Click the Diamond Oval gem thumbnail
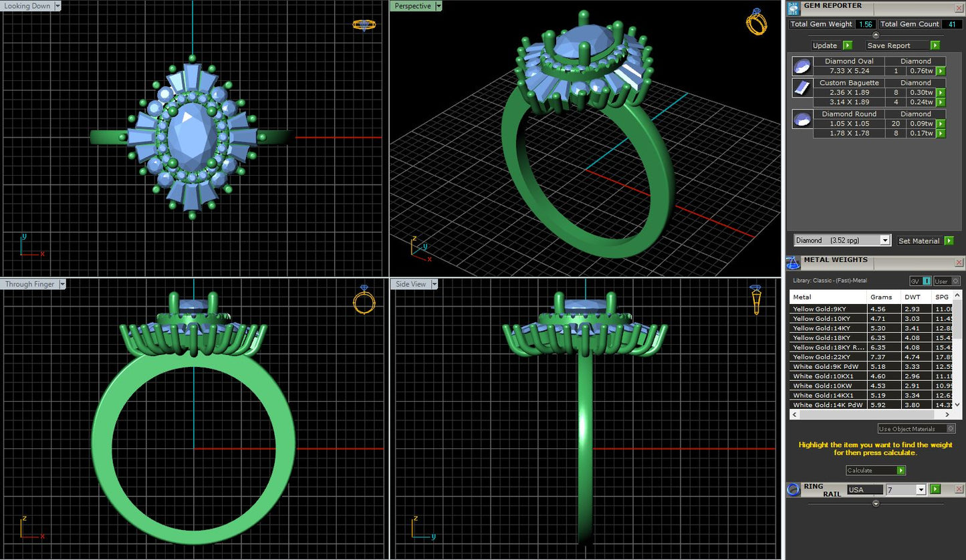This screenshot has height=560, width=966. coord(802,66)
